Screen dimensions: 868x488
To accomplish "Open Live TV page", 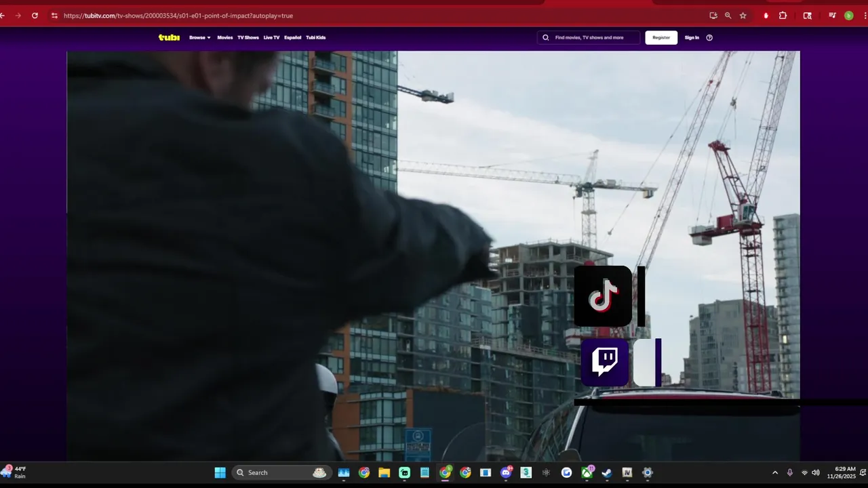I will [271, 37].
